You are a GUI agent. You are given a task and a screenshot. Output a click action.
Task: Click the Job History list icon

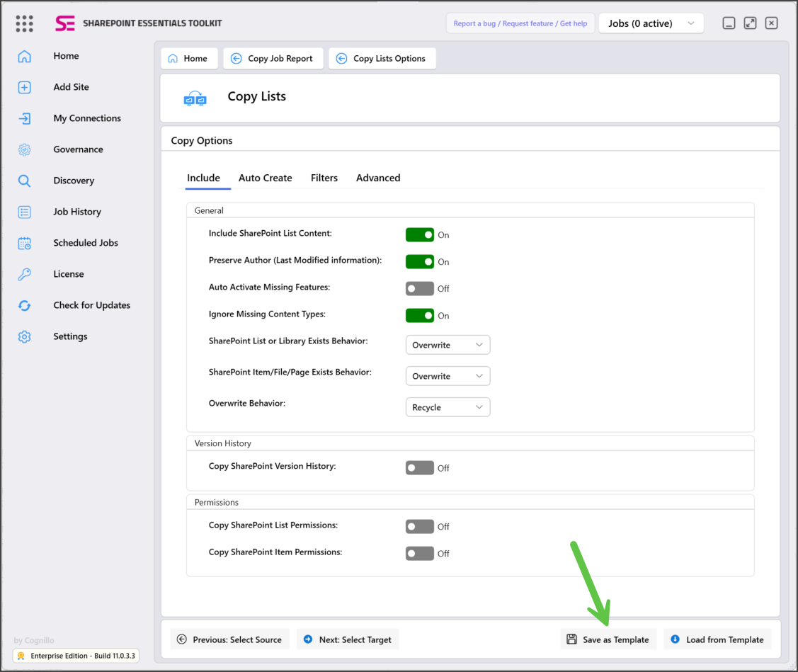(24, 212)
